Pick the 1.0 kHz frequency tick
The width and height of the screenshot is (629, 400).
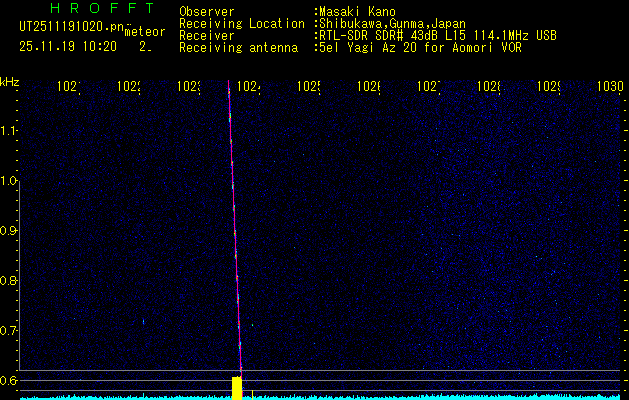click(x=9, y=181)
